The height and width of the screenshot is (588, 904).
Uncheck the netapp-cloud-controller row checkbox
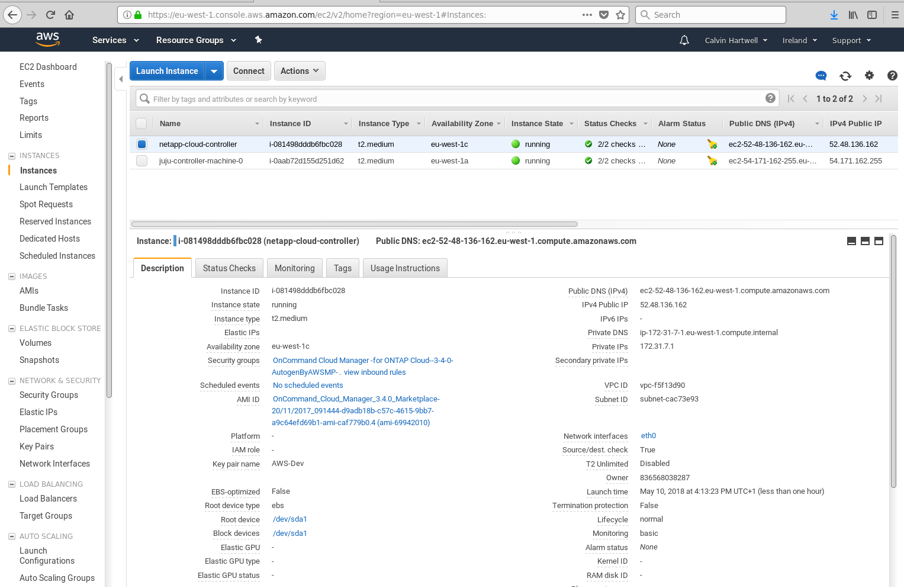[141, 144]
